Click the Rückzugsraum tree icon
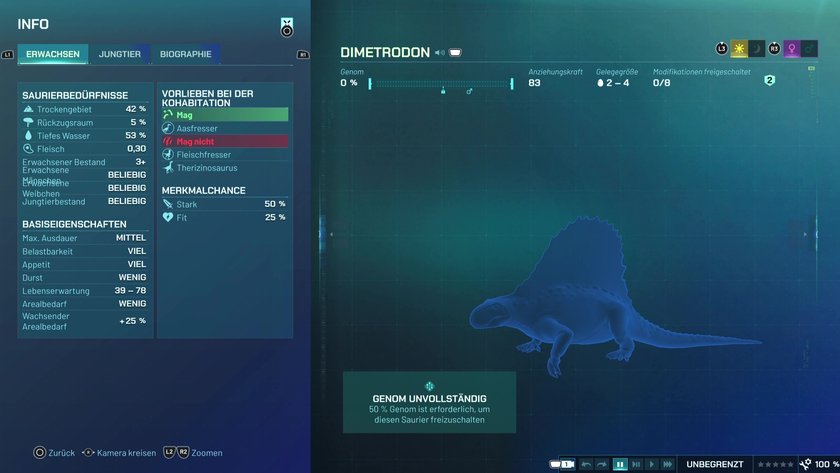The height and width of the screenshot is (473, 840). click(28, 122)
